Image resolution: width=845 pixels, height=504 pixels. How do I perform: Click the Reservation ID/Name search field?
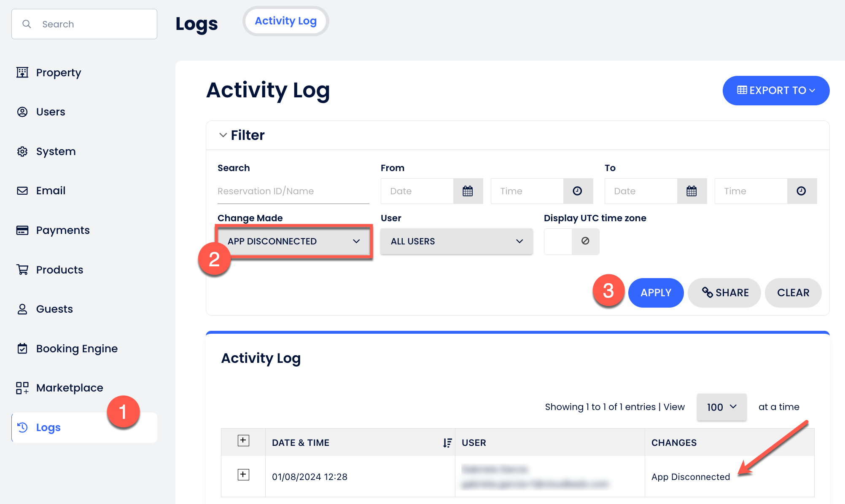coord(293,191)
